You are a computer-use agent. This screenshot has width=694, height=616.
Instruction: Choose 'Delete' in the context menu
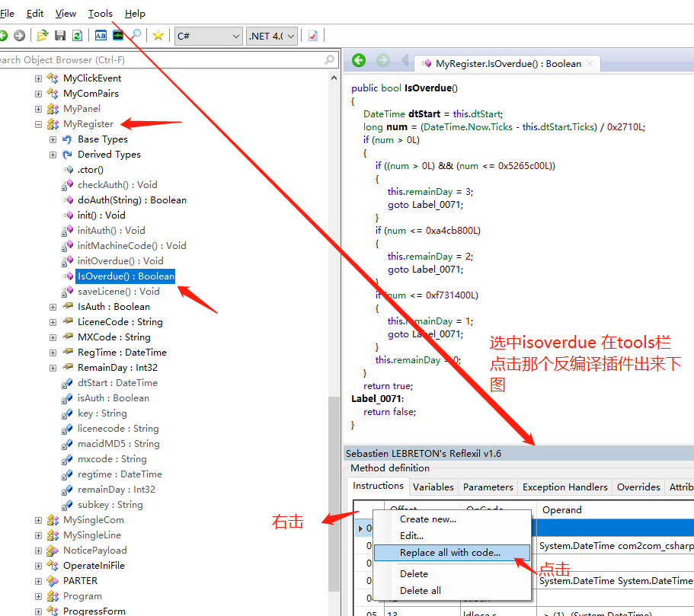pyautogui.click(x=452, y=574)
